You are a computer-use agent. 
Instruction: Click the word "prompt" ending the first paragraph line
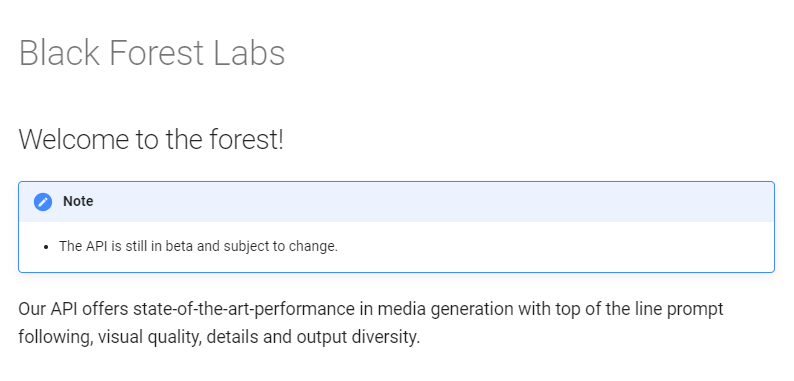click(695, 310)
